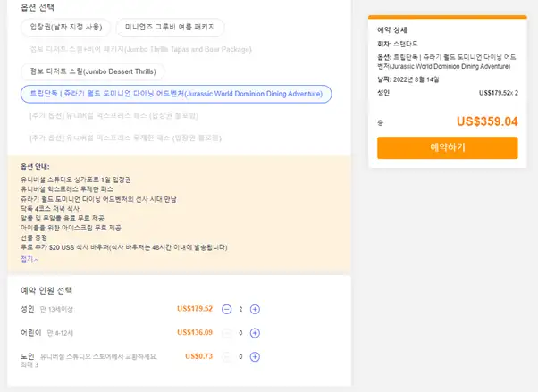Decrease the 어린이 child ticket count
This screenshot has height=392, width=538.
[x=226, y=333]
